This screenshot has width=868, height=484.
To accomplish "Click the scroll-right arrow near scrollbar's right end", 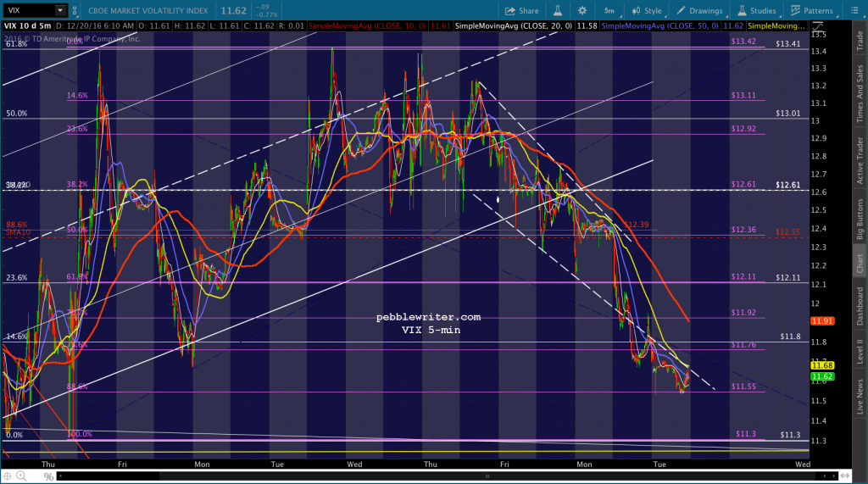I will coord(834,476).
